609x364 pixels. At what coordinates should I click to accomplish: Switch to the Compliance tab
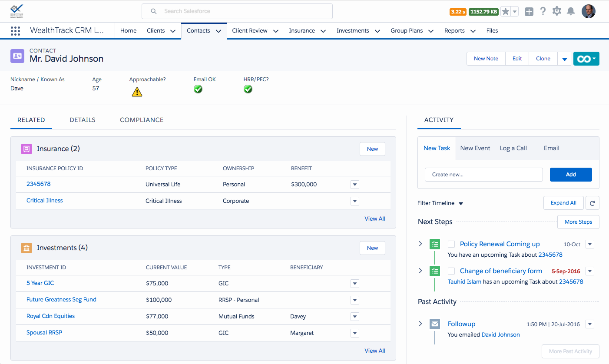[142, 120]
